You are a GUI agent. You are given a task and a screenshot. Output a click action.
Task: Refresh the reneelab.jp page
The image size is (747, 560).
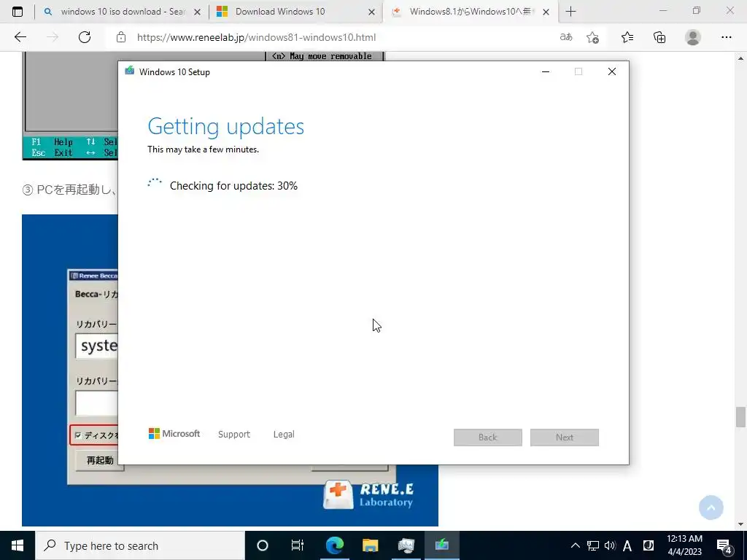click(85, 37)
